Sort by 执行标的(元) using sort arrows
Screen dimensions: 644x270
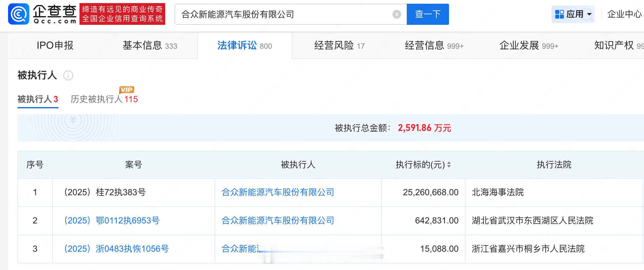449,165
